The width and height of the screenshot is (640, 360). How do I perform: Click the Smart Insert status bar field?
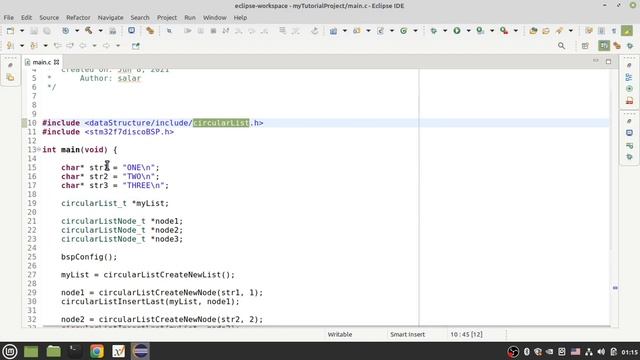[407, 334]
